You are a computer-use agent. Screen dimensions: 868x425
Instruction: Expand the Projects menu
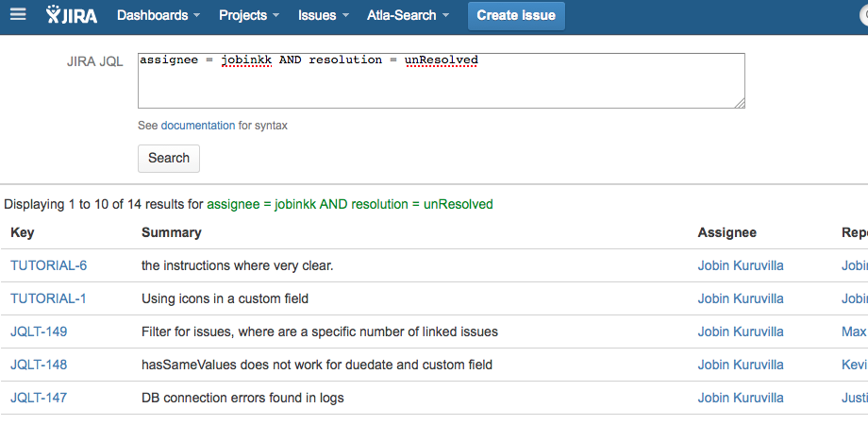[x=249, y=15]
